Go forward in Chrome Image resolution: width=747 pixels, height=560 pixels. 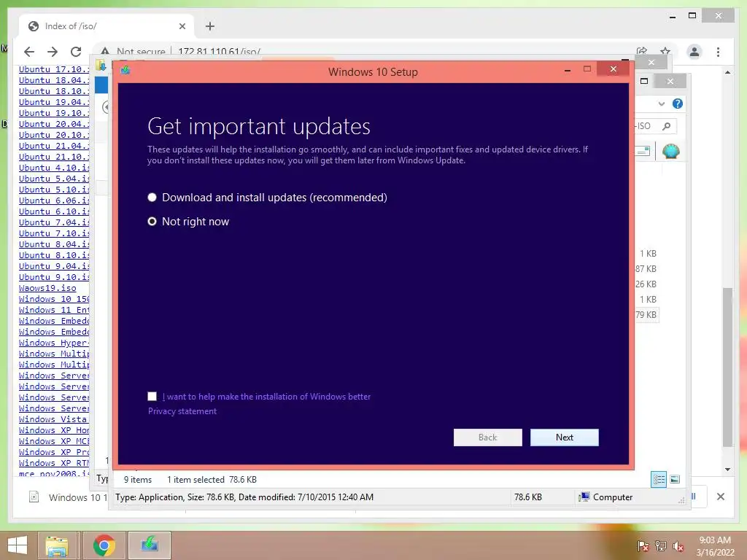53,52
